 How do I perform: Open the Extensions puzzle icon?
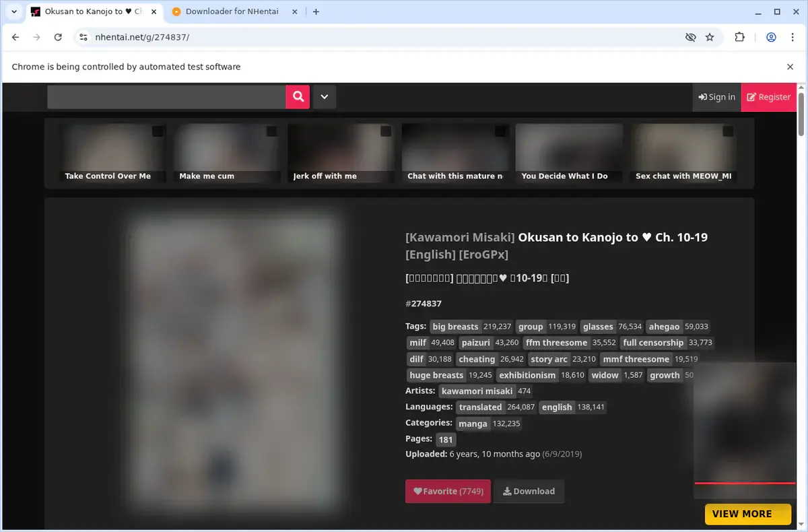739,37
